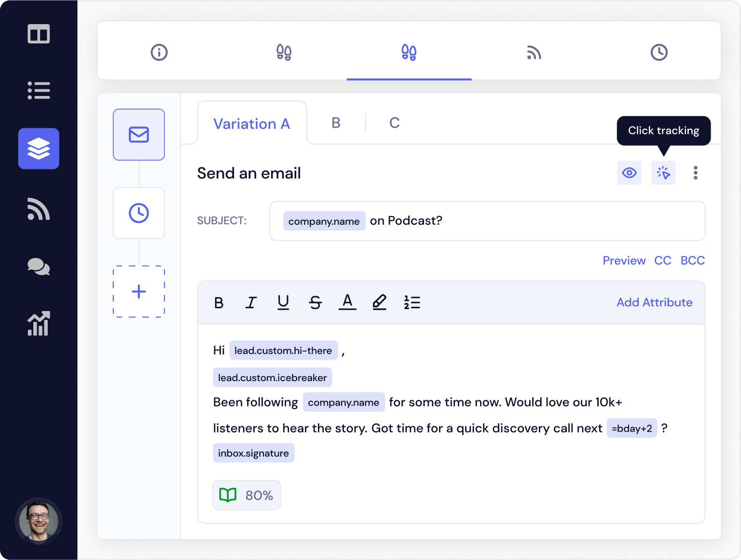The image size is (741, 560).
Task: Select the Variation C tab
Action: tap(394, 123)
